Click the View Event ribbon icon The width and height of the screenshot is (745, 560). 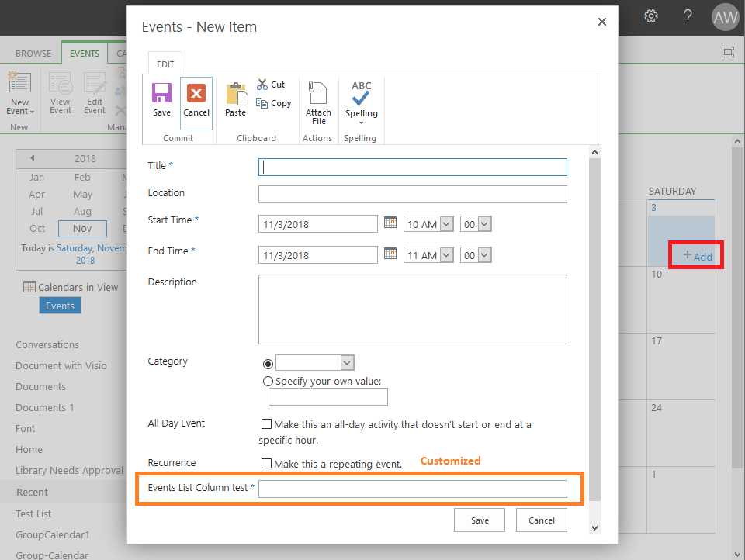61,84
